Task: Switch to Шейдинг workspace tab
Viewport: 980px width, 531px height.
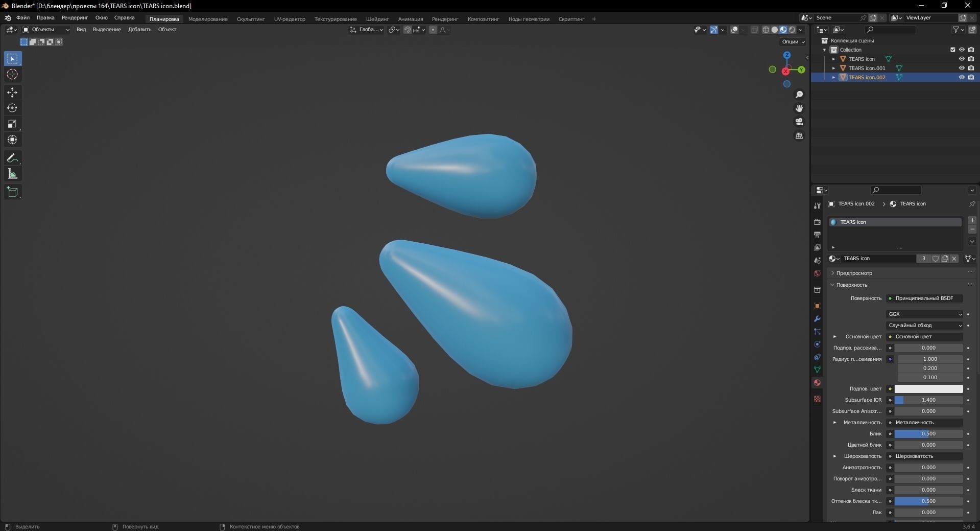Action: point(377,19)
